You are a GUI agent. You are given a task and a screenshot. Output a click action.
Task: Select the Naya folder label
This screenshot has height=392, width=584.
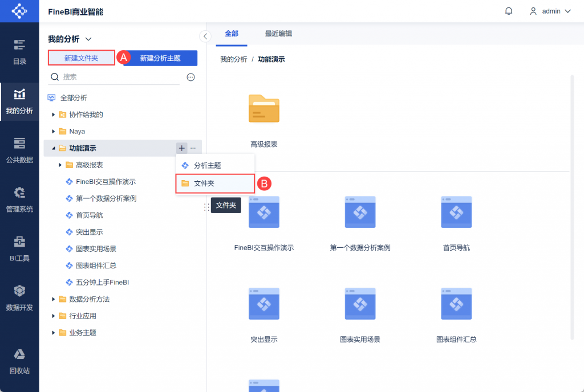[x=77, y=131]
